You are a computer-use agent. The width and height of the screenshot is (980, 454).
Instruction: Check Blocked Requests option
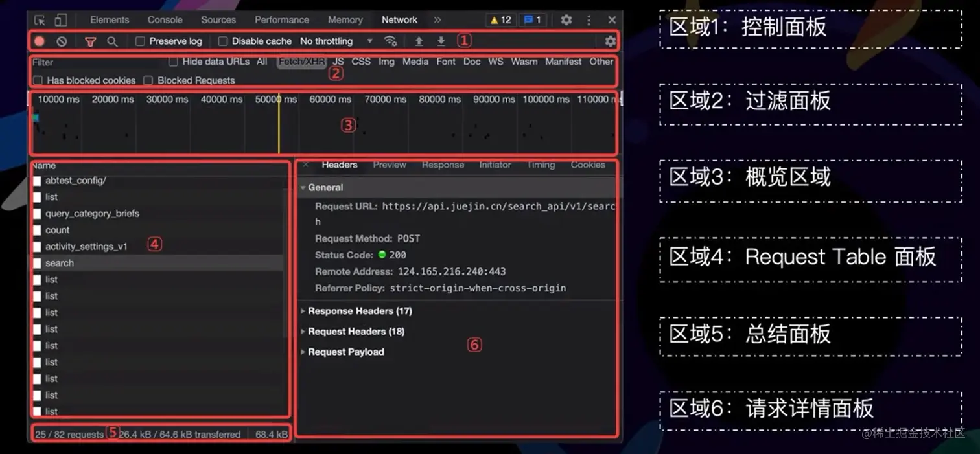point(148,80)
